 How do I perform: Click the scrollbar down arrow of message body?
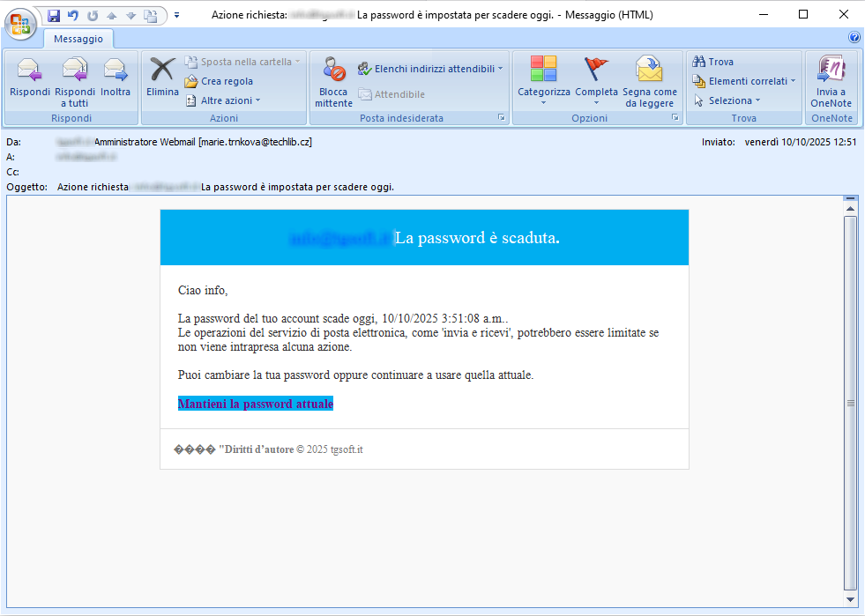(851, 599)
